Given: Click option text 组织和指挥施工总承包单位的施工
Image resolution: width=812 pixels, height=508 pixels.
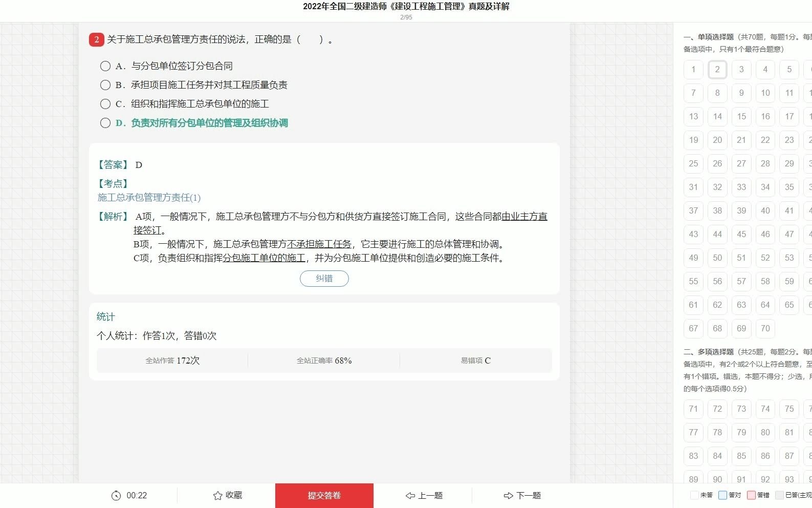Looking at the screenshot, I should (200, 104).
